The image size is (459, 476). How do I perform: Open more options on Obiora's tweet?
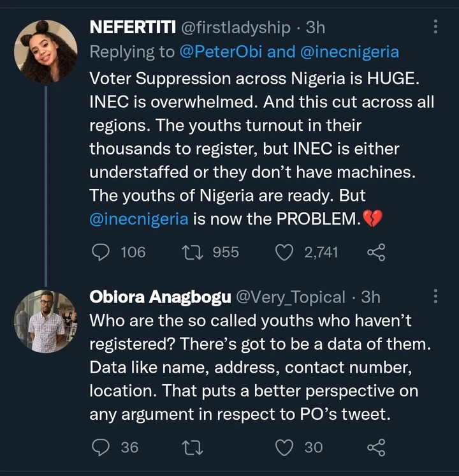point(435,297)
